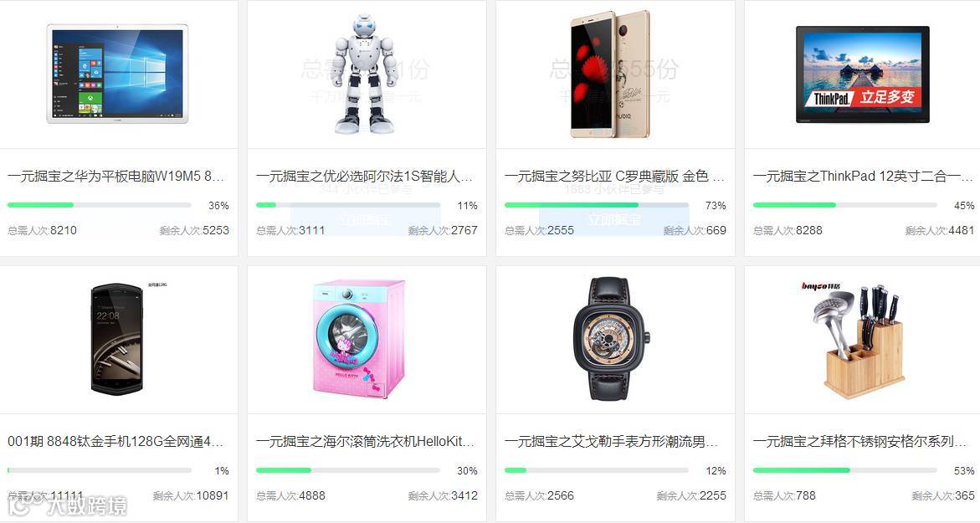
Task: Click the 36% progress bar for Huawei tablet
Action: (100, 205)
